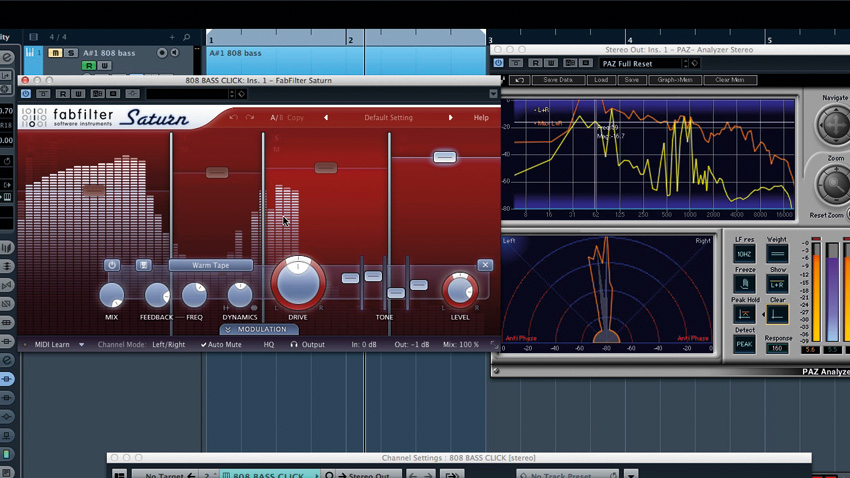
Task: Click the L+R Show button
Action: (777, 284)
